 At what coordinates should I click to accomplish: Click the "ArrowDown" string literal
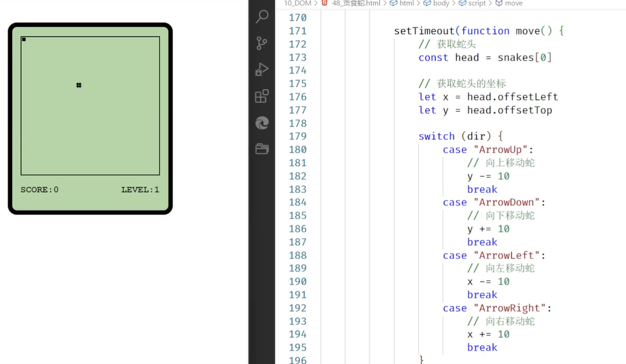pos(506,202)
